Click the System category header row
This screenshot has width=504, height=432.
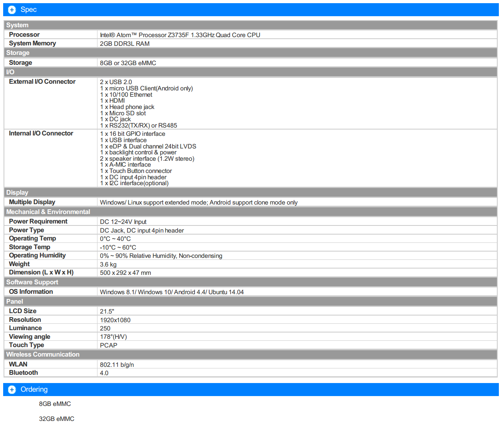tap(251, 25)
